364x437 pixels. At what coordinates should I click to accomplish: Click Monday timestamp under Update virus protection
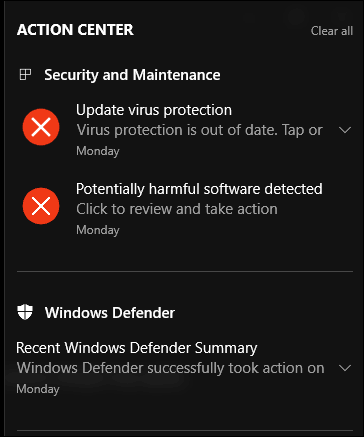tap(98, 151)
